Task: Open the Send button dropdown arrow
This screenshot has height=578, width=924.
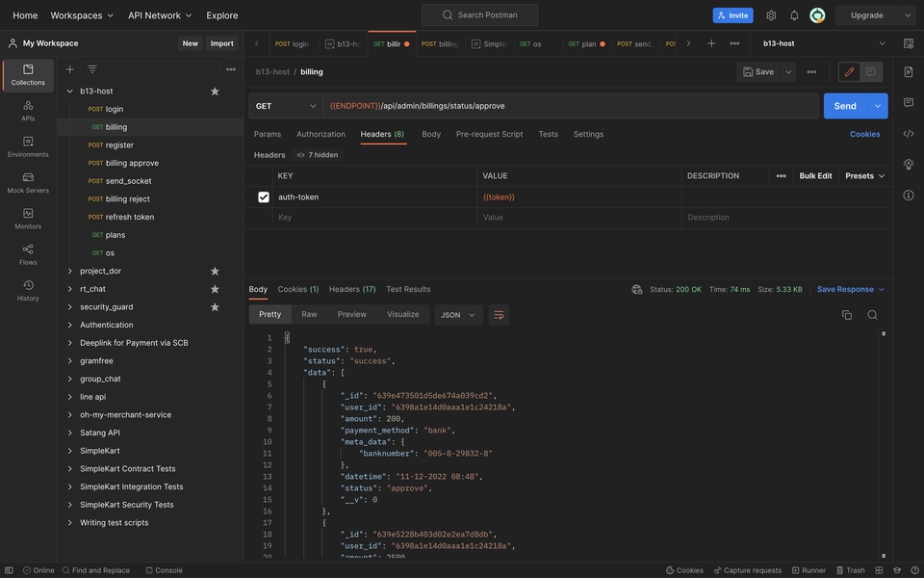Action: coord(878,106)
